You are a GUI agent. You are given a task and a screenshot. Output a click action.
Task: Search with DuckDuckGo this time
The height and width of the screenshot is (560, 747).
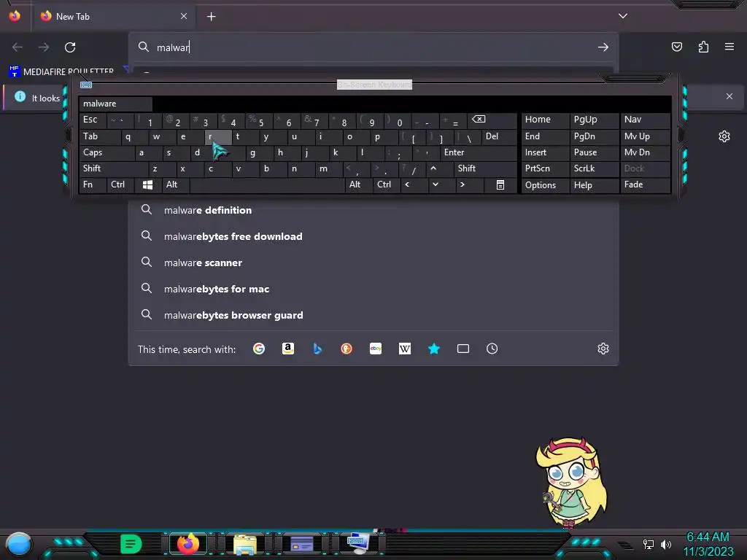click(347, 349)
